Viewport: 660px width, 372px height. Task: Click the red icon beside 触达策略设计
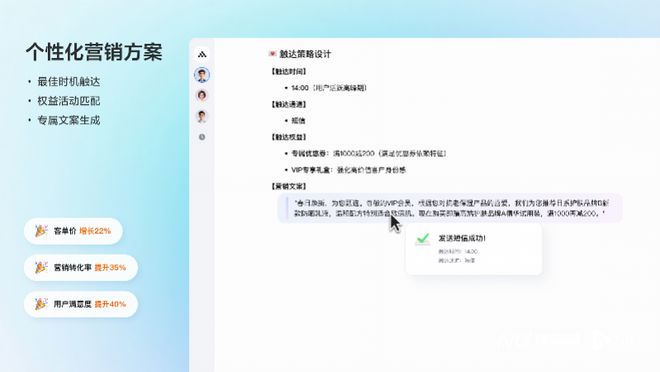click(x=272, y=54)
